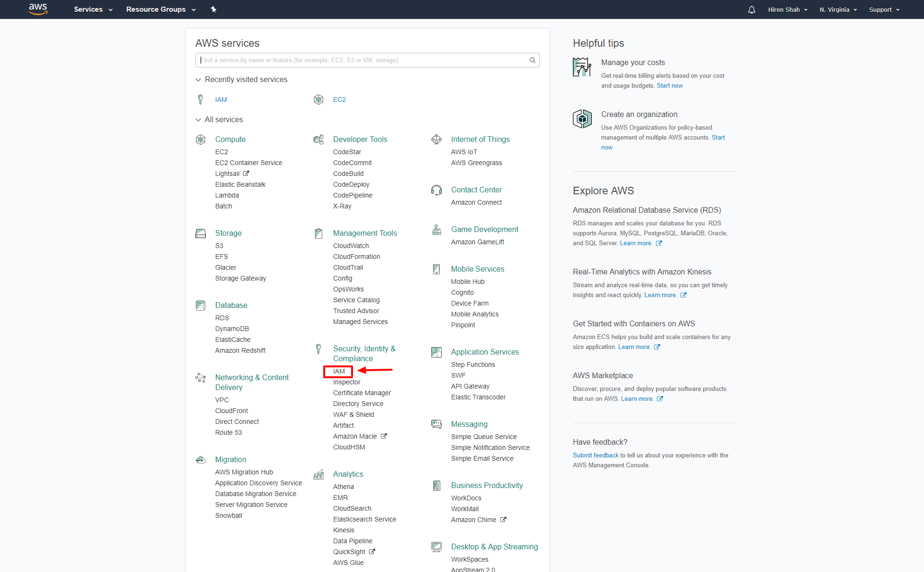The image size is (924, 572).
Task: Open the Route 53 link
Action: coord(228,432)
